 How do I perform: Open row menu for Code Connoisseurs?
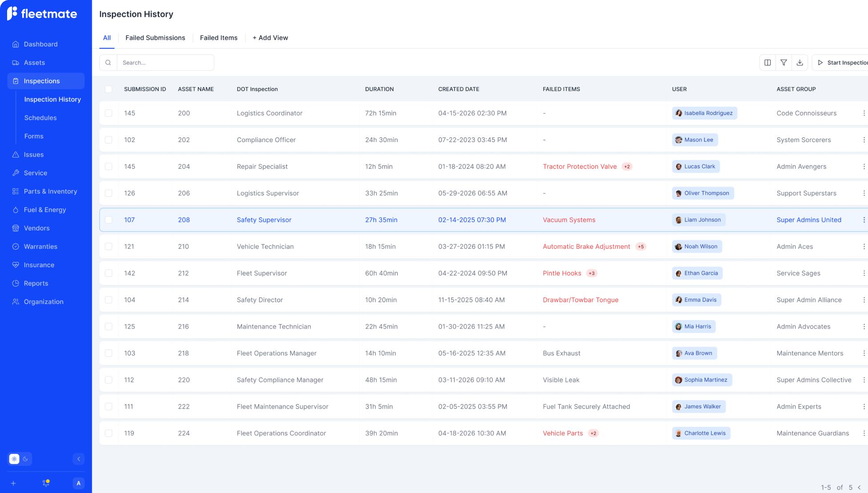click(x=864, y=113)
